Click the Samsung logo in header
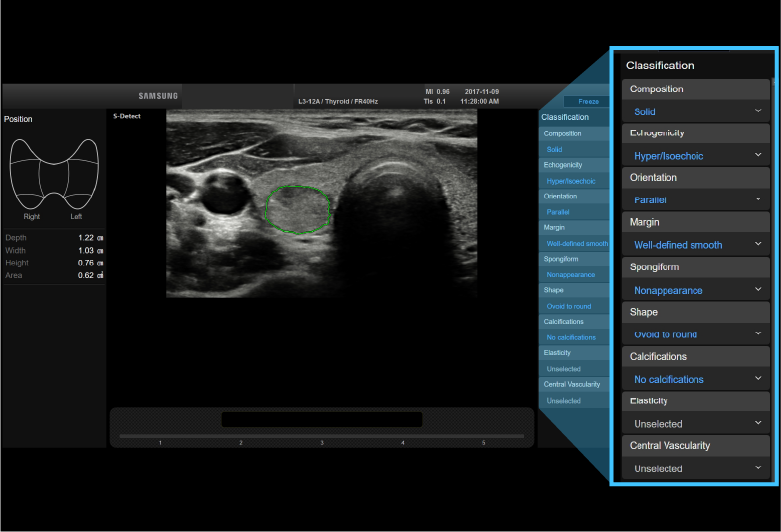Screen dimensions: 781x532 pos(158,96)
